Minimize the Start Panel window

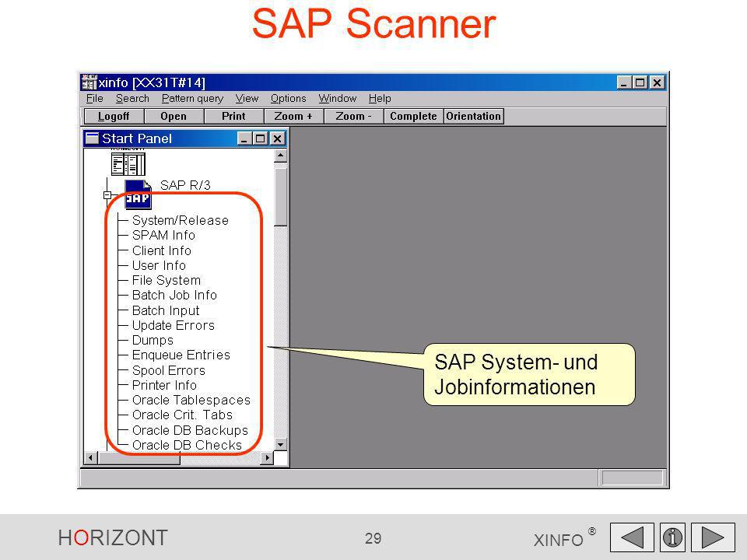coord(244,138)
